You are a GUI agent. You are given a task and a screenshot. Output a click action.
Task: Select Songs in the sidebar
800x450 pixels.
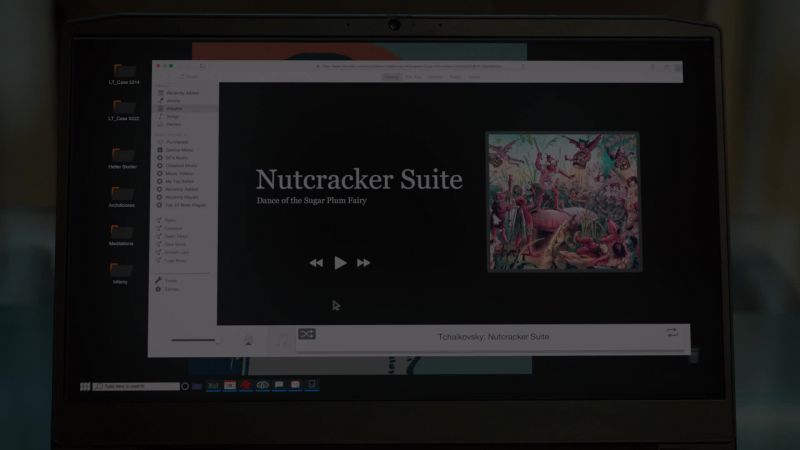168,116
